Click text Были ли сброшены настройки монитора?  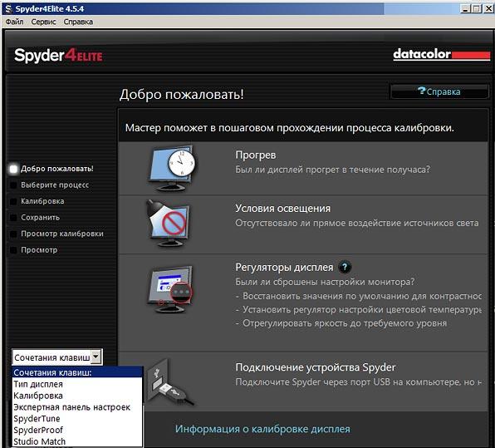click(325, 282)
